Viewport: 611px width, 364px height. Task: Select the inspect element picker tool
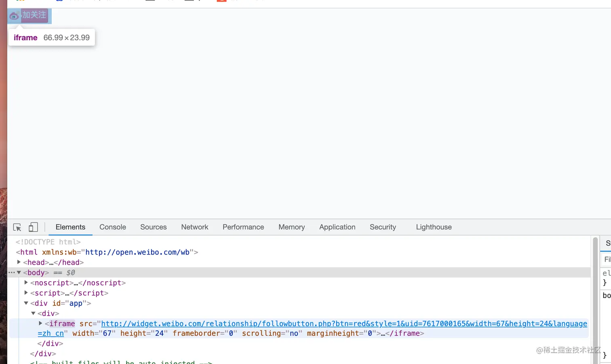tap(17, 227)
